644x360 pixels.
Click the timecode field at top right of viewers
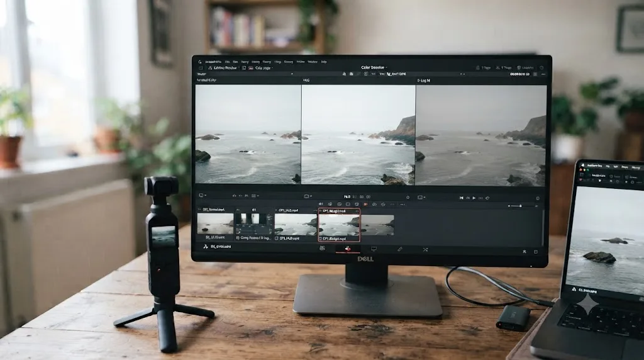coord(519,74)
